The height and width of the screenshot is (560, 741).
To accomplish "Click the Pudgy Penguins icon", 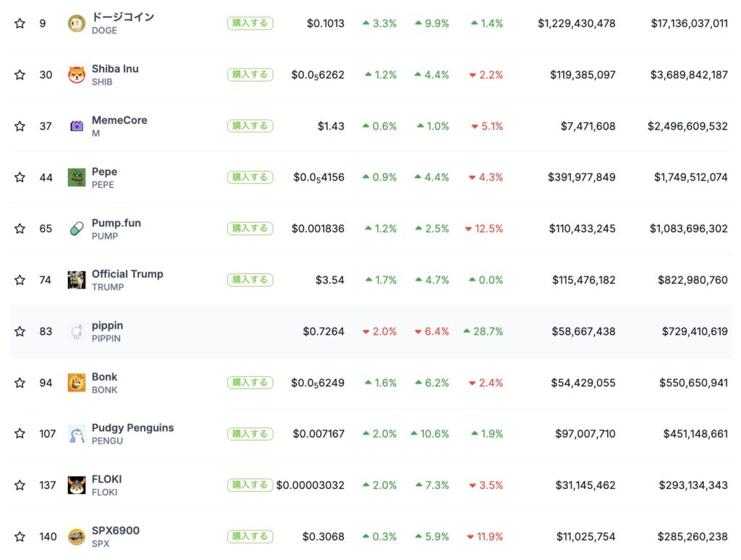I will [76, 434].
